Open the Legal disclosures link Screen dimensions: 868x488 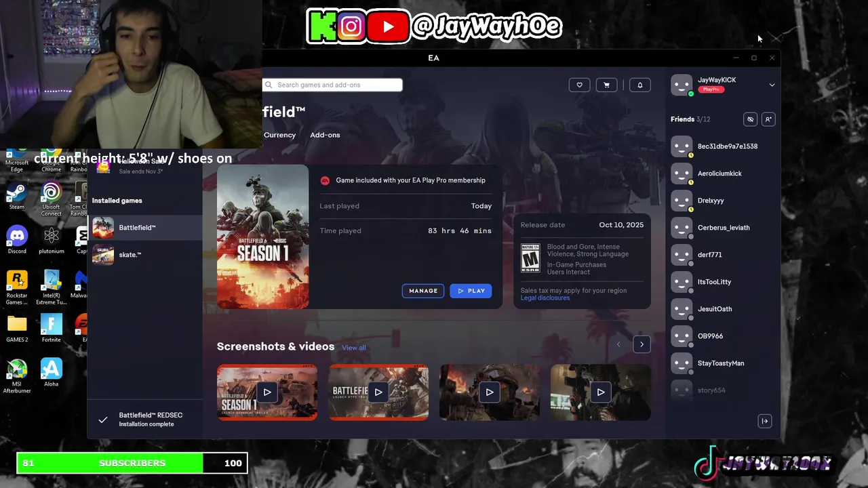[545, 298]
